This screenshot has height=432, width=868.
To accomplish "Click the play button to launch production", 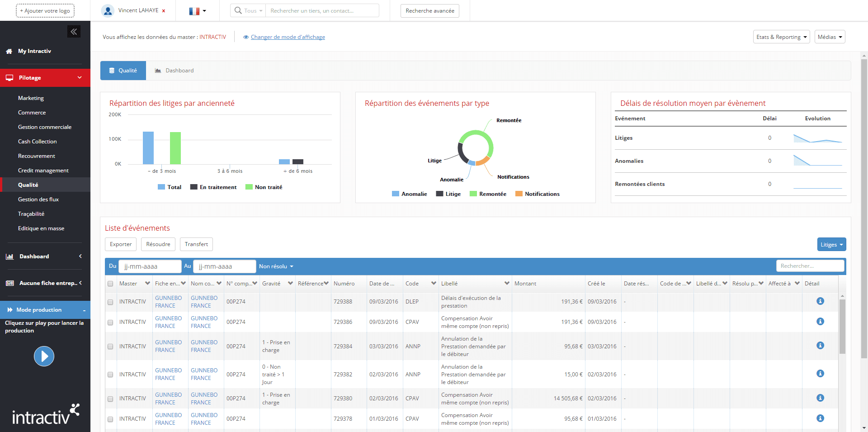I will [44, 356].
